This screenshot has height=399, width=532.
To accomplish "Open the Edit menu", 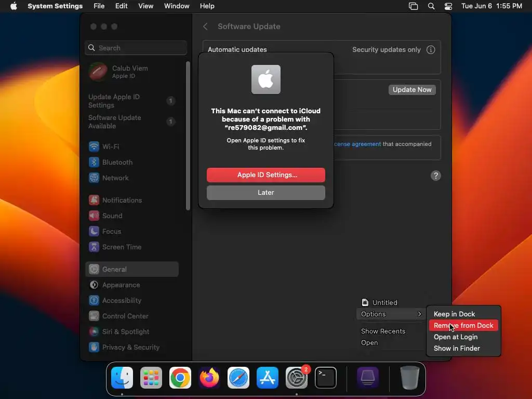I will pyautogui.click(x=121, y=6).
